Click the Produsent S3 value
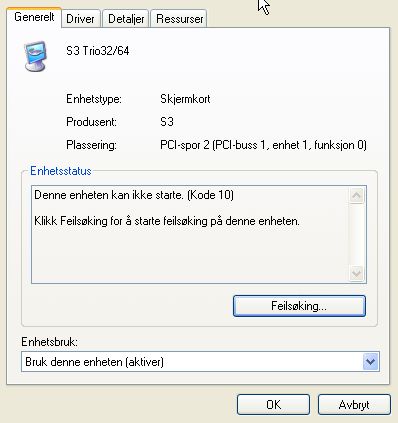 167,122
